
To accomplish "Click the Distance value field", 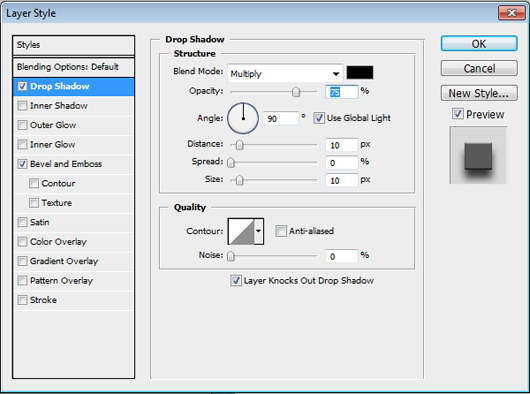I will (341, 145).
